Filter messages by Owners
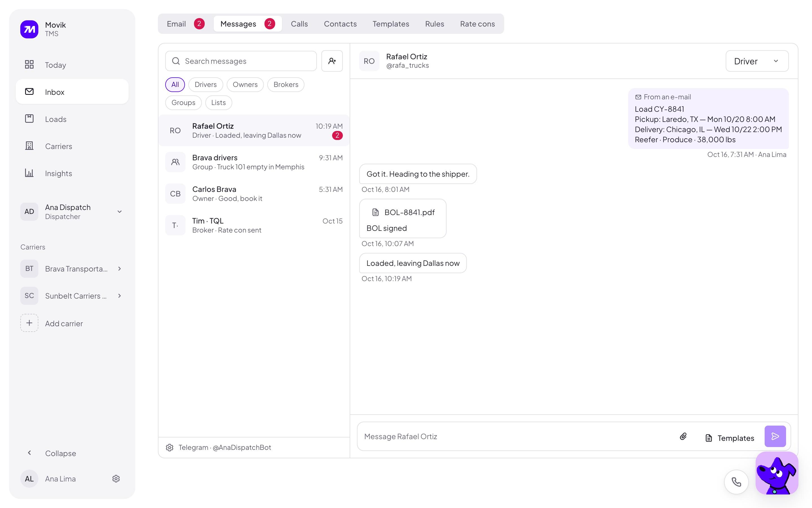Viewport: 812px width, 508px height. [x=245, y=85]
